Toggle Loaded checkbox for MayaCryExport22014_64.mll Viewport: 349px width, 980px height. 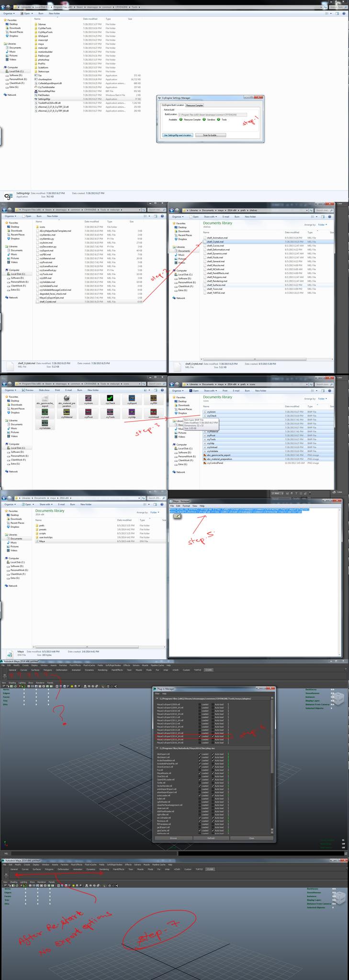[200, 736]
